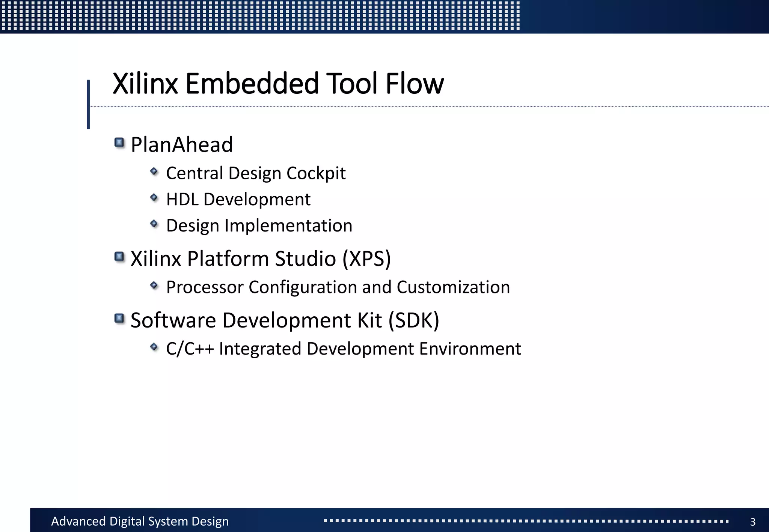Select 'Processor Configuration and Customization' text
This screenshot has height=532, width=769.
[x=338, y=287]
